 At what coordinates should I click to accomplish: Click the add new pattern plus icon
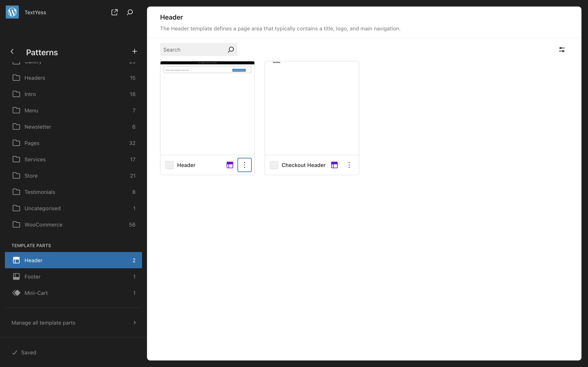pyautogui.click(x=134, y=51)
